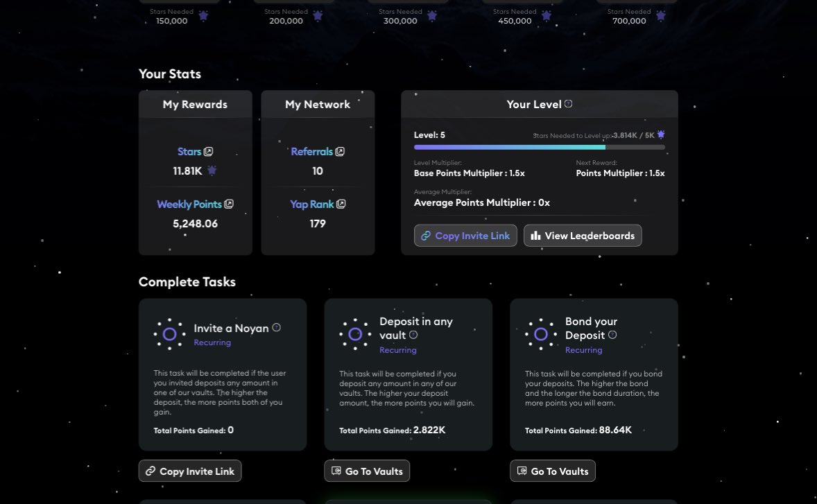Click the Referrals value 10
817x504 pixels.
click(318, 171)
